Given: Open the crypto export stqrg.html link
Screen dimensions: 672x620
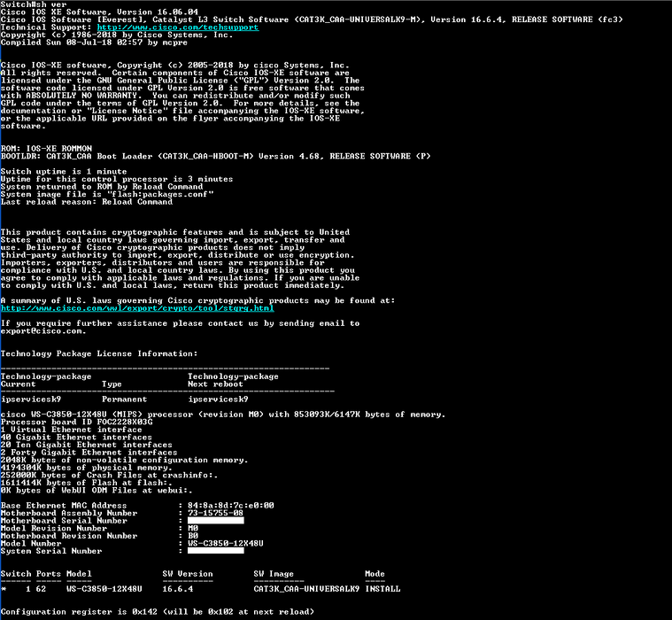Looking at the screenshot, I should coord(137,308).
